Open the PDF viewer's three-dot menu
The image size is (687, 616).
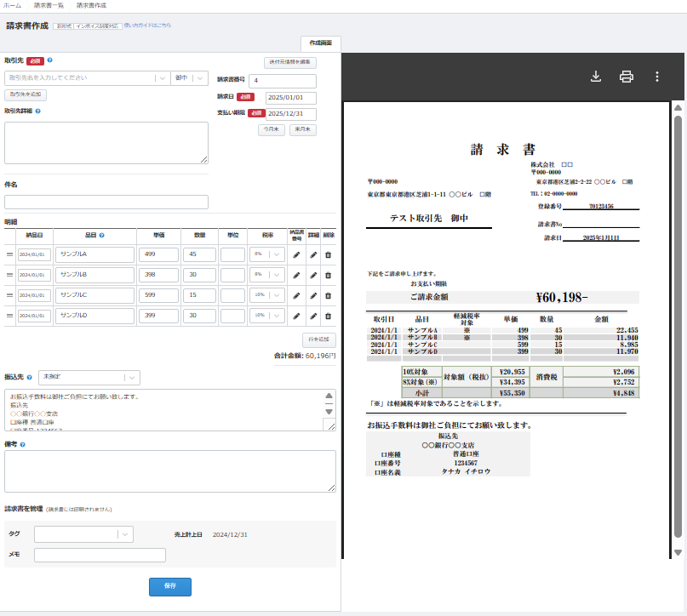(656, 77)
